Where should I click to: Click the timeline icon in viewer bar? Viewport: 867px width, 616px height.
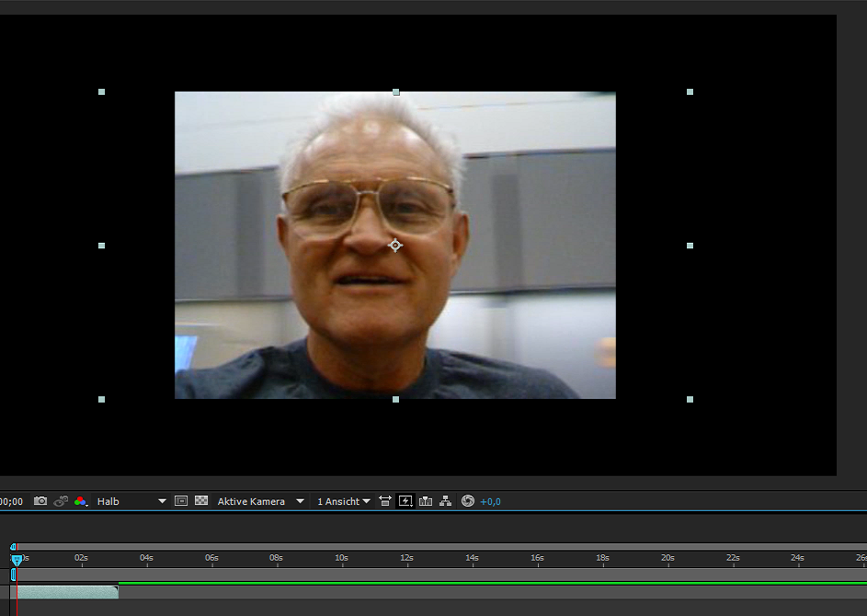426,501
